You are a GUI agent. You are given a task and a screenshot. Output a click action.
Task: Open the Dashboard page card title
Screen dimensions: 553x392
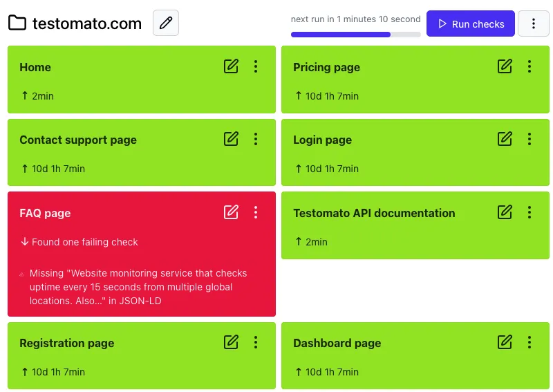(337, 343)
